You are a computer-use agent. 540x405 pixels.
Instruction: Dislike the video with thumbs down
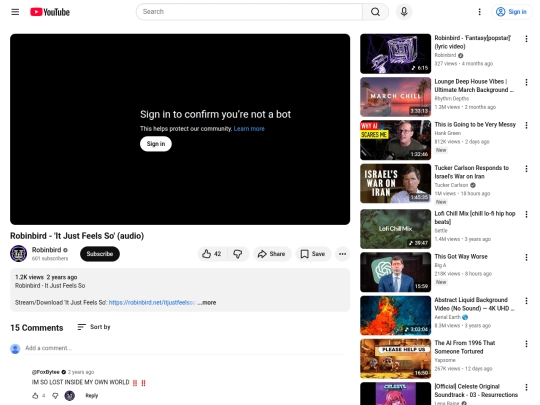[238, 254]
